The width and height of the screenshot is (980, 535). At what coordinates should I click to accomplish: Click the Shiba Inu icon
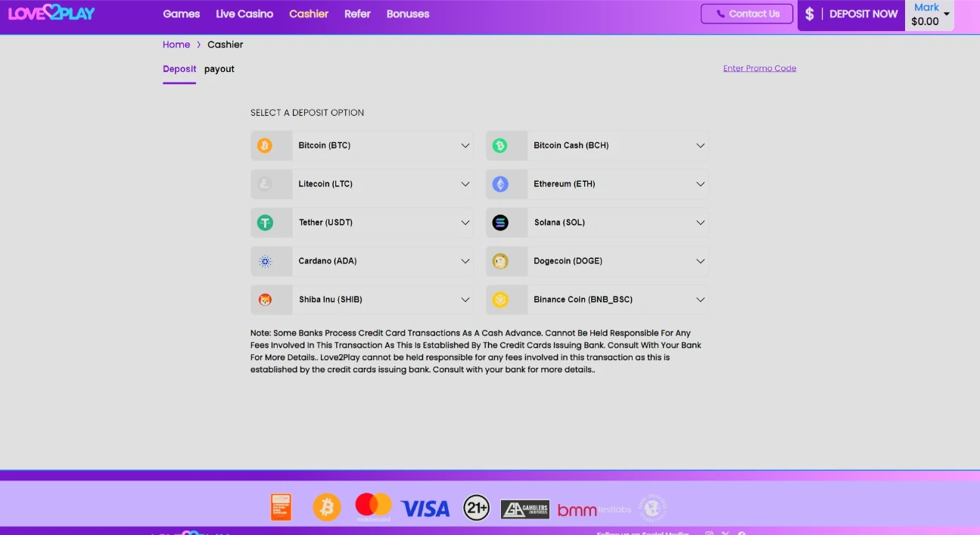[265, 300]
